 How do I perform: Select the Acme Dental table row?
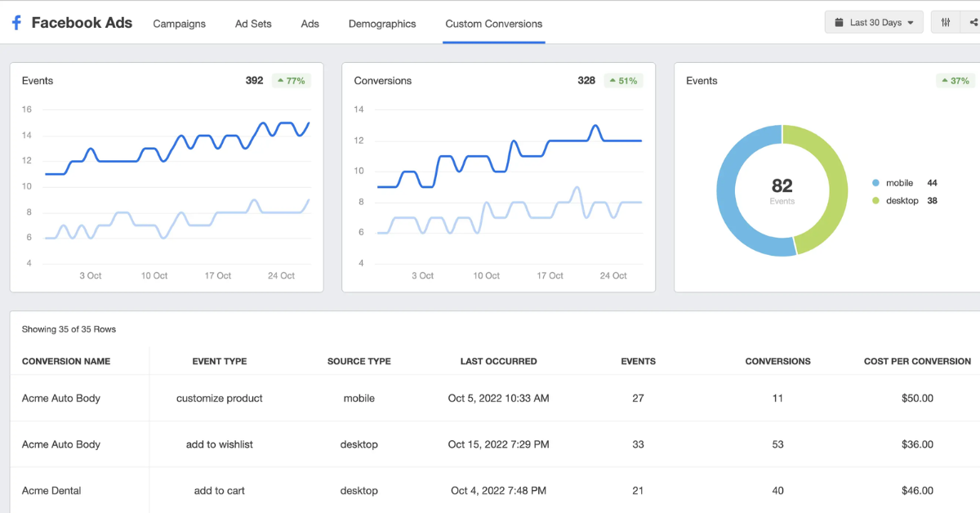coord(51,491)
